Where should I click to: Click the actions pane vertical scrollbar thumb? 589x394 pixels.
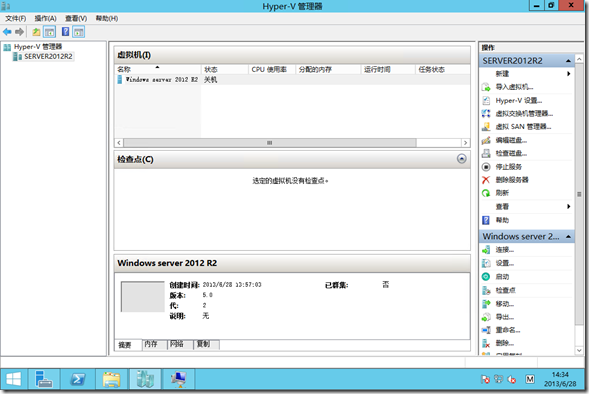click(x=579, y=194)
